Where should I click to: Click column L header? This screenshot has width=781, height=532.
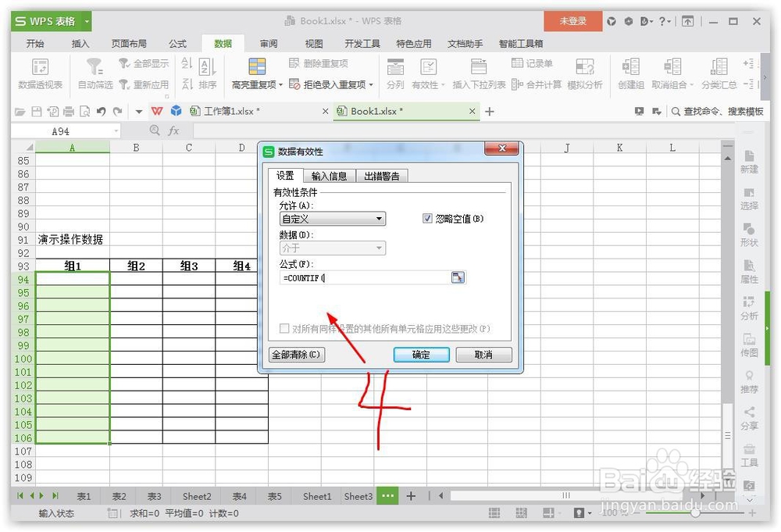tap(672, 148)
